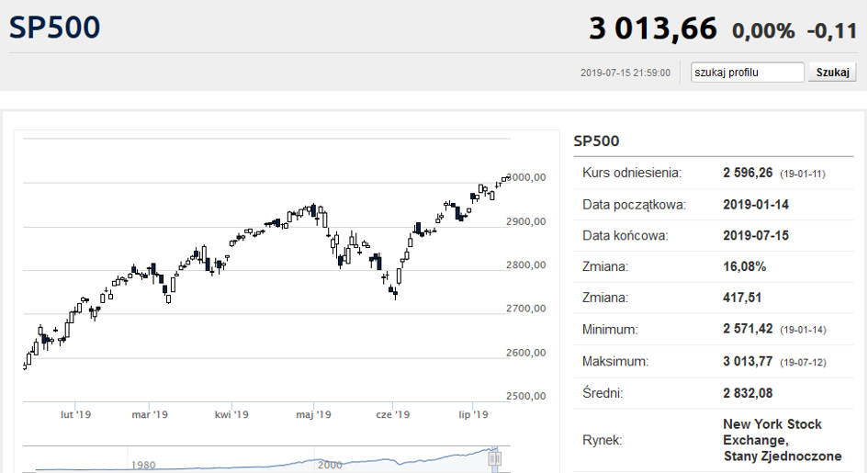Click the first January candlestick at the chart start
This screenshot has height=473, width=868.
point(25,366)
